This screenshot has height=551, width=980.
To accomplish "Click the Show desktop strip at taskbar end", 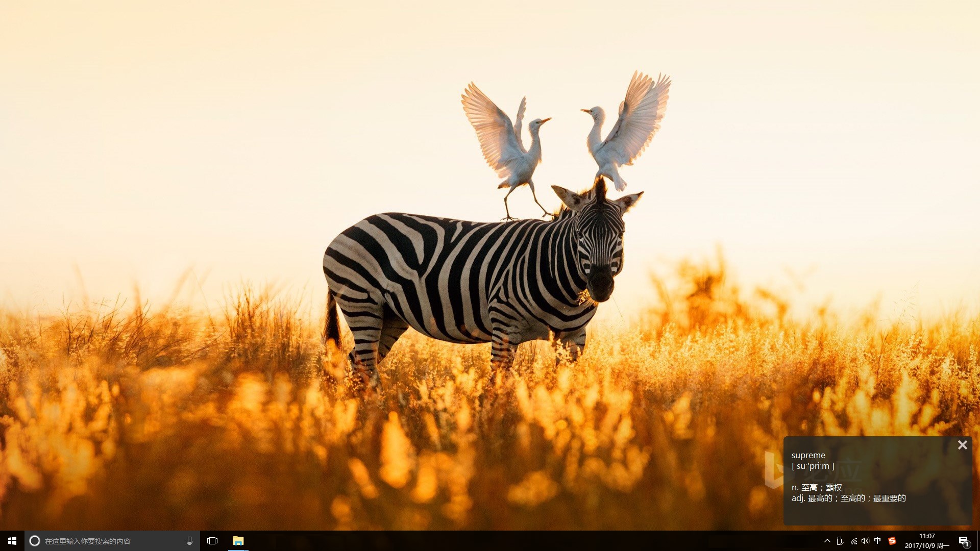I will 978,541.
